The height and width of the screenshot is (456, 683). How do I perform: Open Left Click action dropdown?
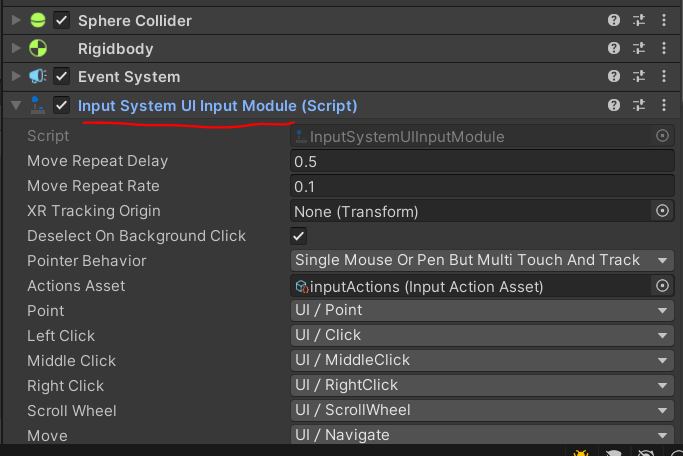[x=482, y=335]
